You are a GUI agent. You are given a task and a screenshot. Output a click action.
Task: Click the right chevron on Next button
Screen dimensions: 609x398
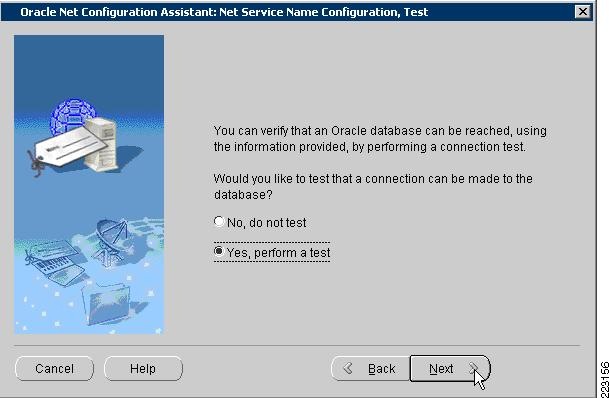pos(473,368)
